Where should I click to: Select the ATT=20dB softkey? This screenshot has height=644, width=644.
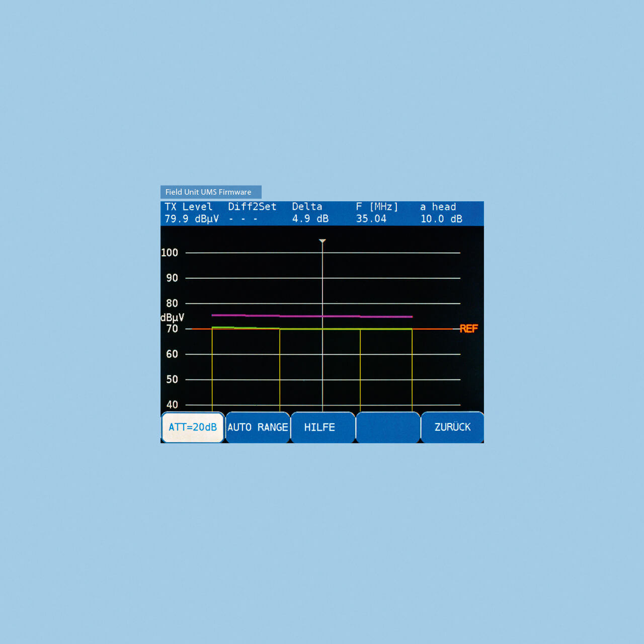[x=193, y=427]
